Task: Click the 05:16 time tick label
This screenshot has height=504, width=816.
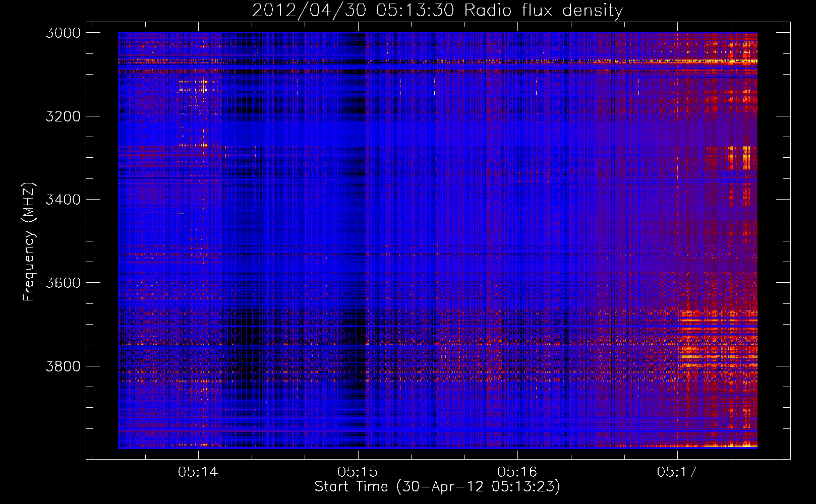Action: (x=517, y=472)
